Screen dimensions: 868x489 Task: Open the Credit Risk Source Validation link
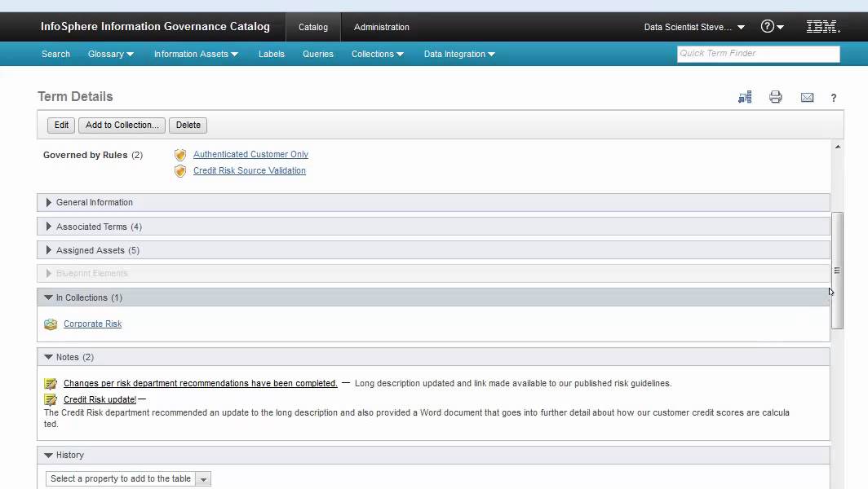pos(249,170)
